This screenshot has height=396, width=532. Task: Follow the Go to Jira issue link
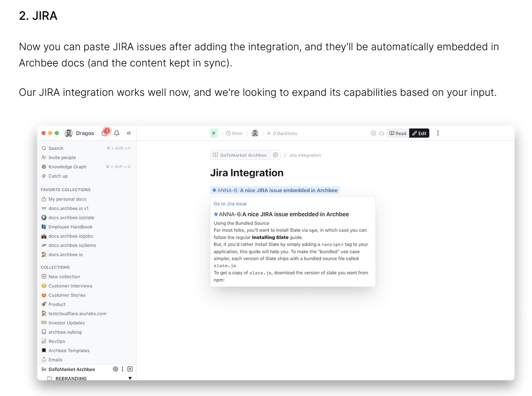[x=230, y=204]
